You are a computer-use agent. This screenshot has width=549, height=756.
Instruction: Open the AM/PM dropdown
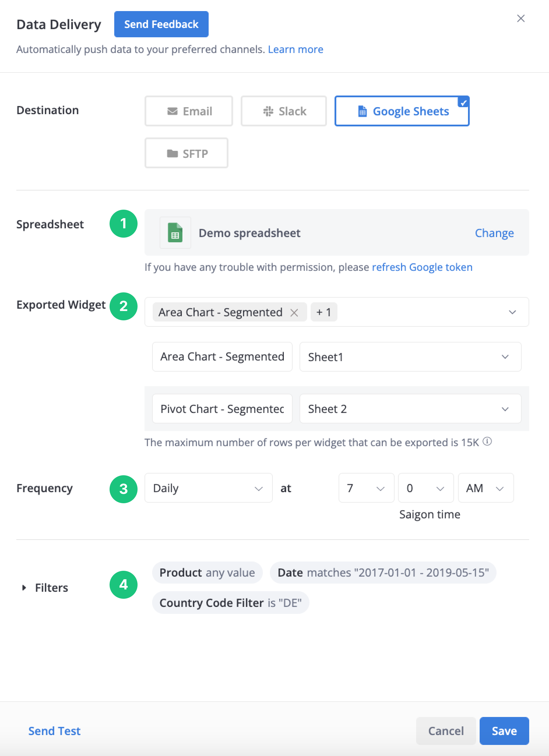(486, 488)
